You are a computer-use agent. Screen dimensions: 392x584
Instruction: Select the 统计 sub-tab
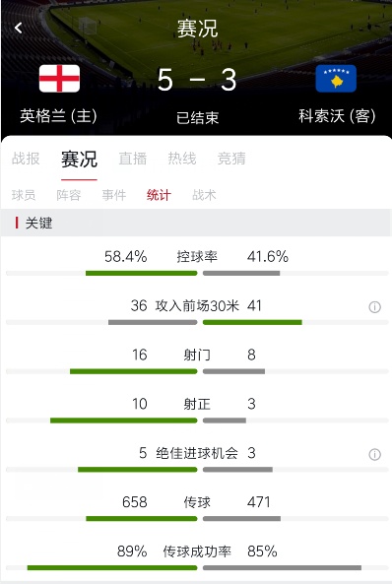[x=159, y=195]
